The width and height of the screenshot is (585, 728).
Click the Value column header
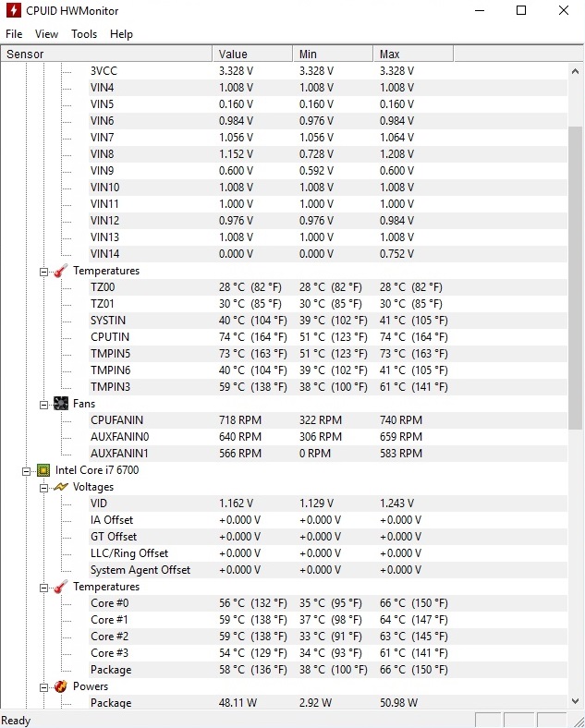(252, 54)
